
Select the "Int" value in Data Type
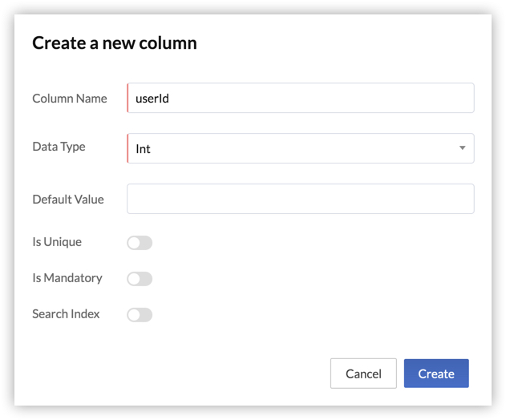(x=144, y=149)
